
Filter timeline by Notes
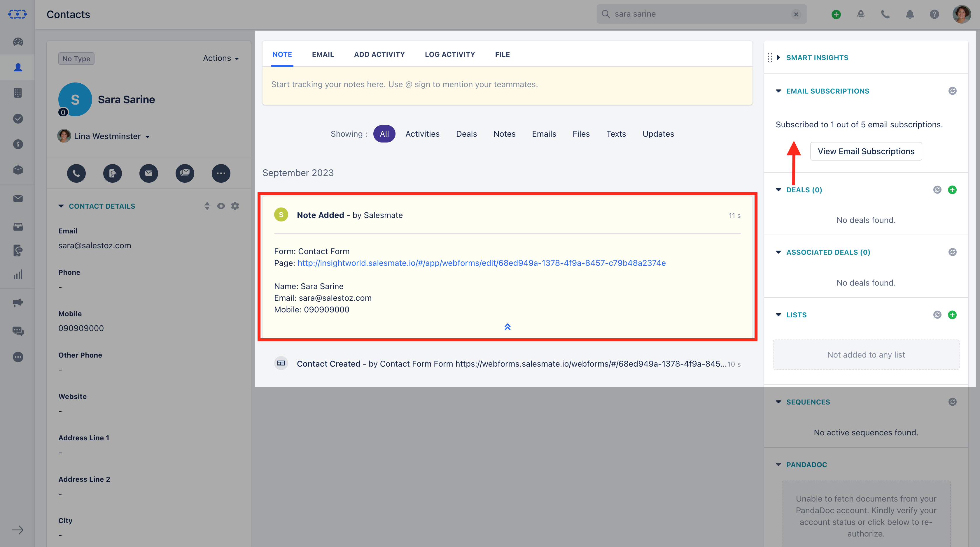(504, 134)
